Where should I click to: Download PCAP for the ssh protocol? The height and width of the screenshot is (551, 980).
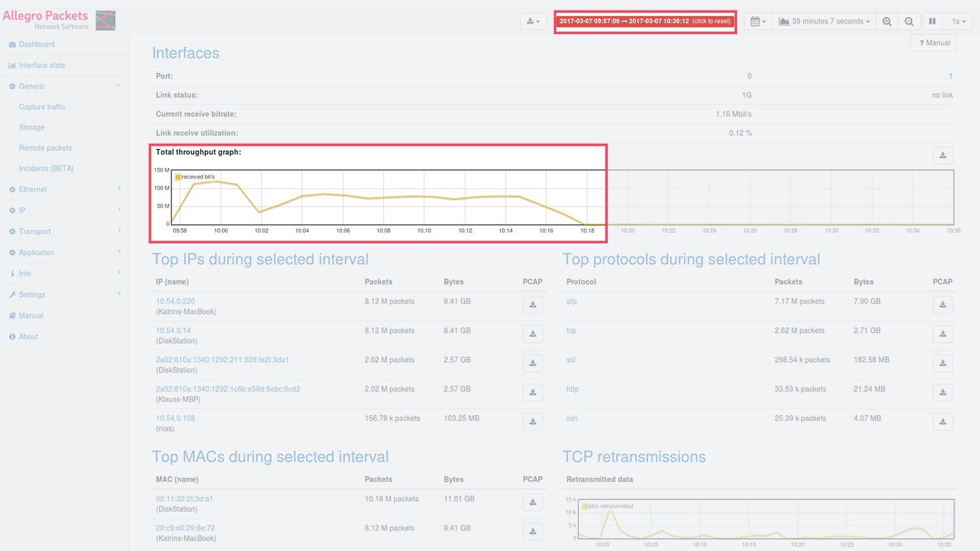(942, 422)
